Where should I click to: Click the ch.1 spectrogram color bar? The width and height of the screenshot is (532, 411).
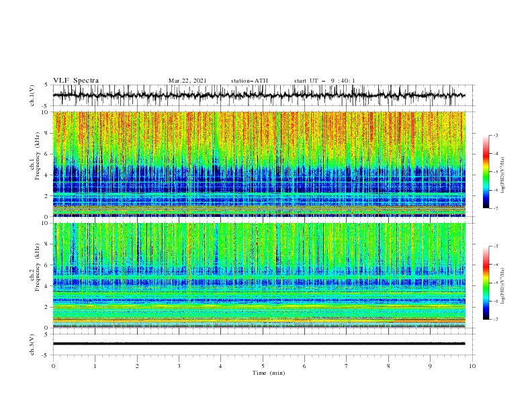coord(486,172)
